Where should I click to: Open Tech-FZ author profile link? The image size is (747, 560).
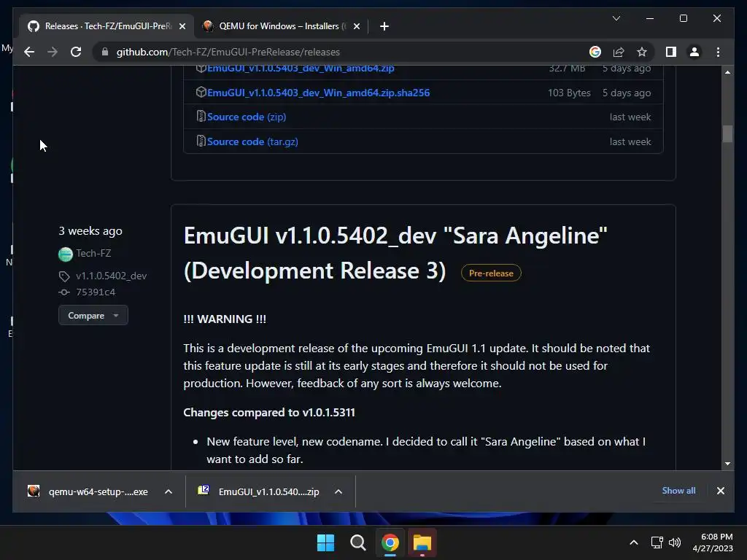(x=93, y=253)
